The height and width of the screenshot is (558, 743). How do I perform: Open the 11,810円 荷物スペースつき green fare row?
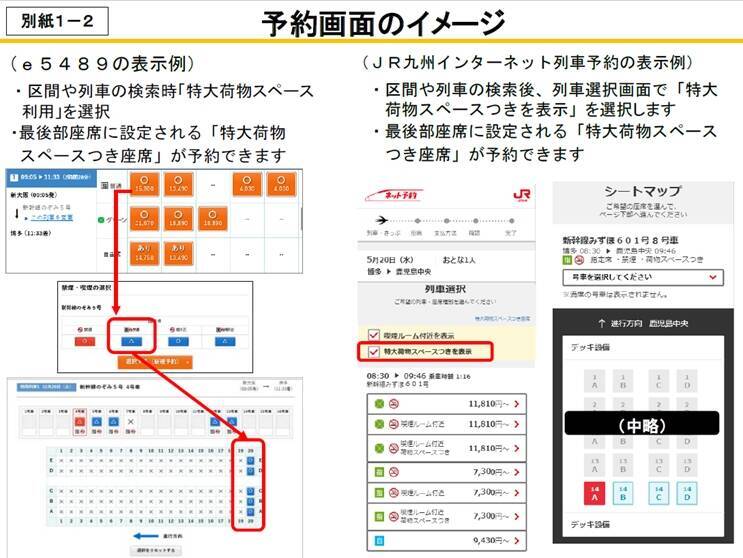tap(447, 448)
